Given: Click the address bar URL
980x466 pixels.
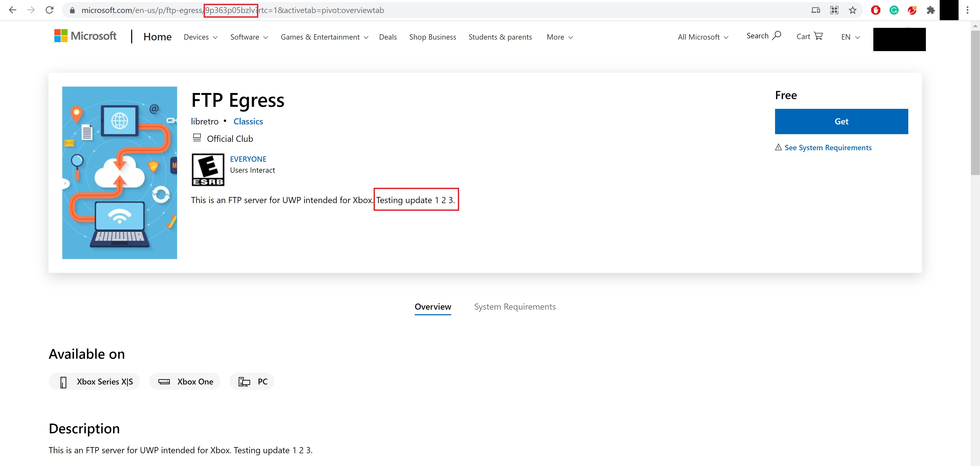Looking at the screenshot, I should point(232,10).
